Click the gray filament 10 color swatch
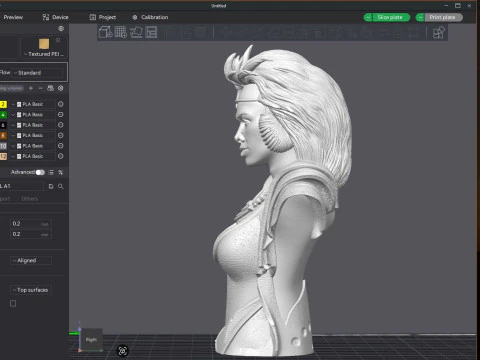Image resolution: width=480 pixels, height=360 pixels. [x=3, y=146]
